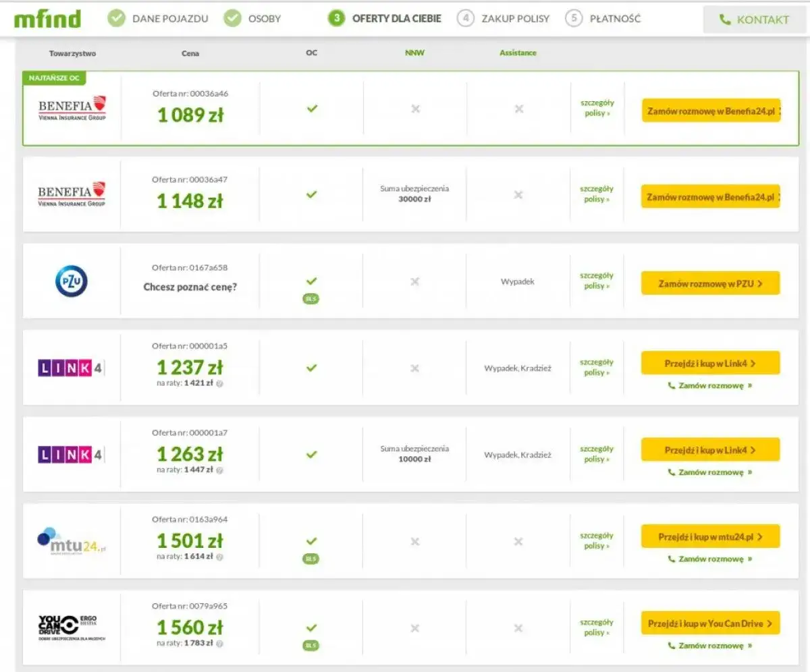Click Assistance cross in 1 148 zł offer
Screen dimensions: 810x672
(518, 195)
